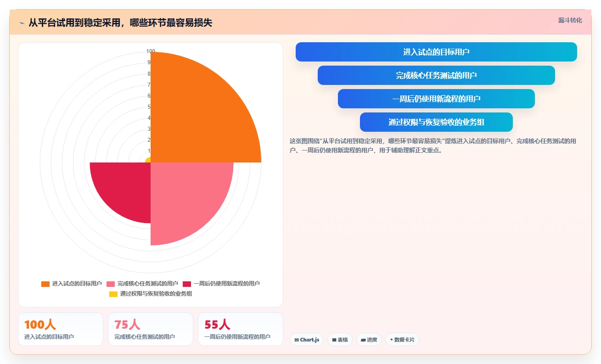The image size is (601, 364).
Task: Click the 表格 tag chip
Action: pyautogui.click(x=340, y=340)
